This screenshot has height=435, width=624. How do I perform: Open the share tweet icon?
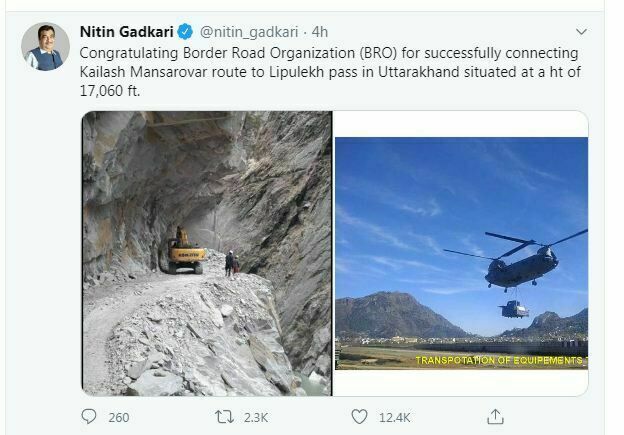pyautogui.click(x=495, y=417)
